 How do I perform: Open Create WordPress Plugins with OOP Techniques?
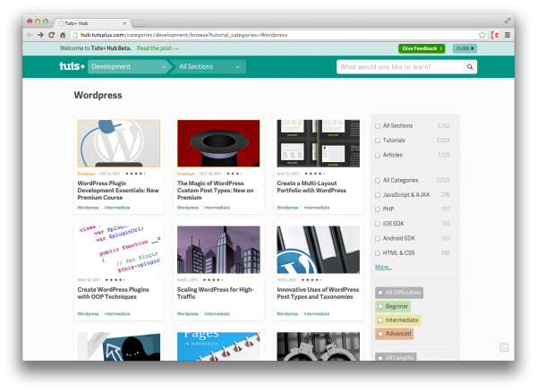coord(113,293)
